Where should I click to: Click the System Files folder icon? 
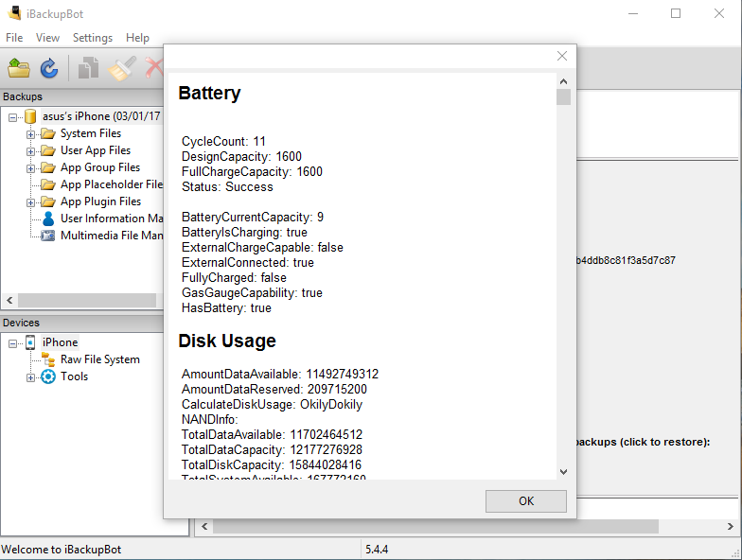47,134
